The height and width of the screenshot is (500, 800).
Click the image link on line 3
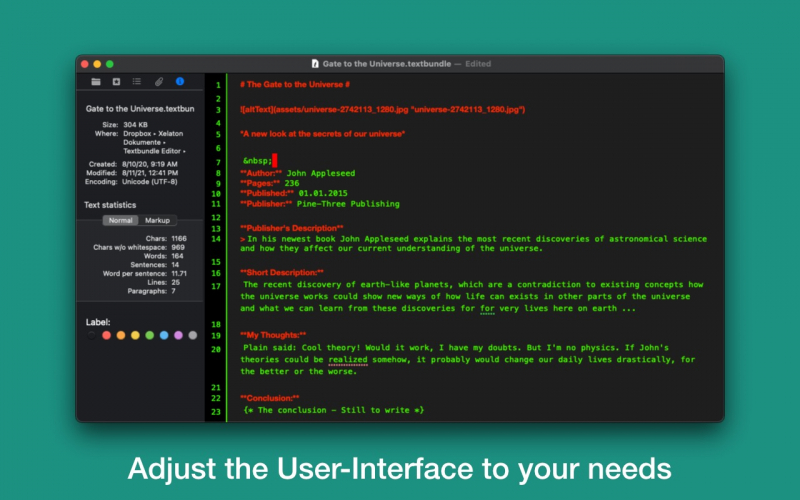(382, 109)
